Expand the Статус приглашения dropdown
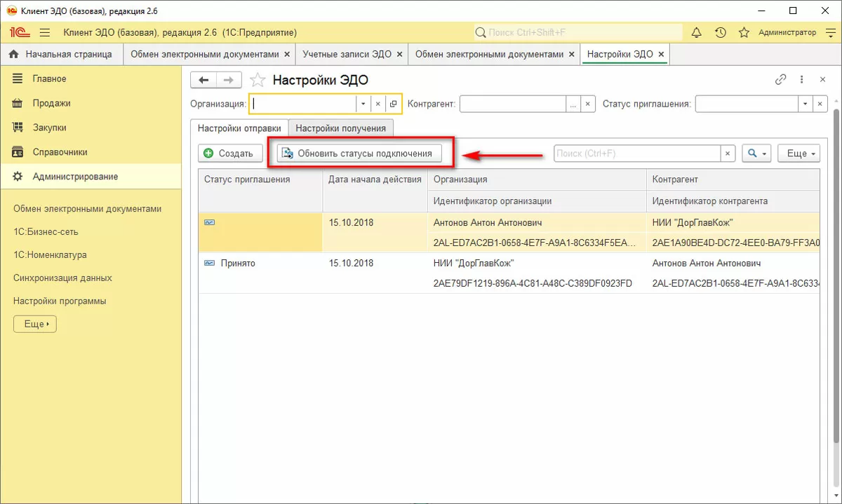Screen dimensions: 842x504 (806, 104)
